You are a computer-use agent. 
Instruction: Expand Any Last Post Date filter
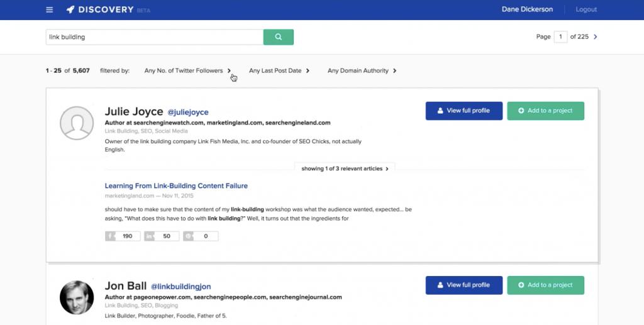pyautogui.click(x=279, y=70)
